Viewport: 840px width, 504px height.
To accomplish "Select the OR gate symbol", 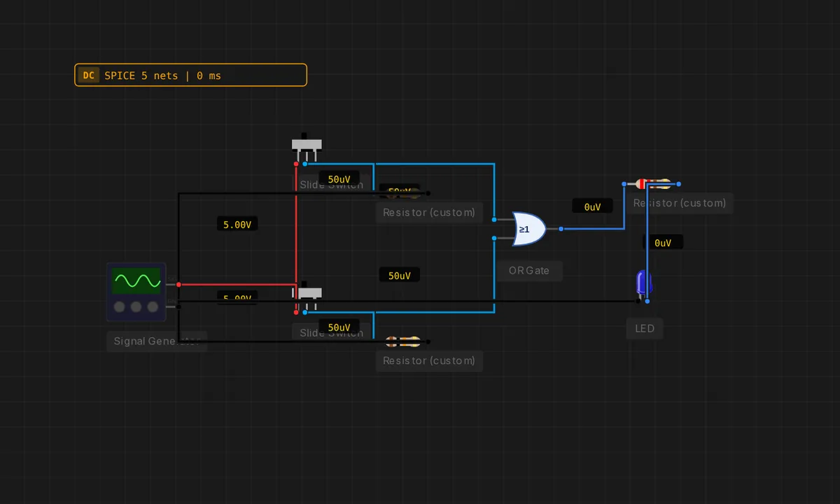I will (529, 229).
